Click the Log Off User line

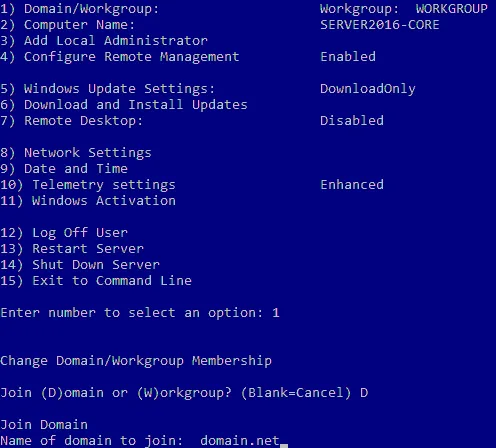point(64,233)
